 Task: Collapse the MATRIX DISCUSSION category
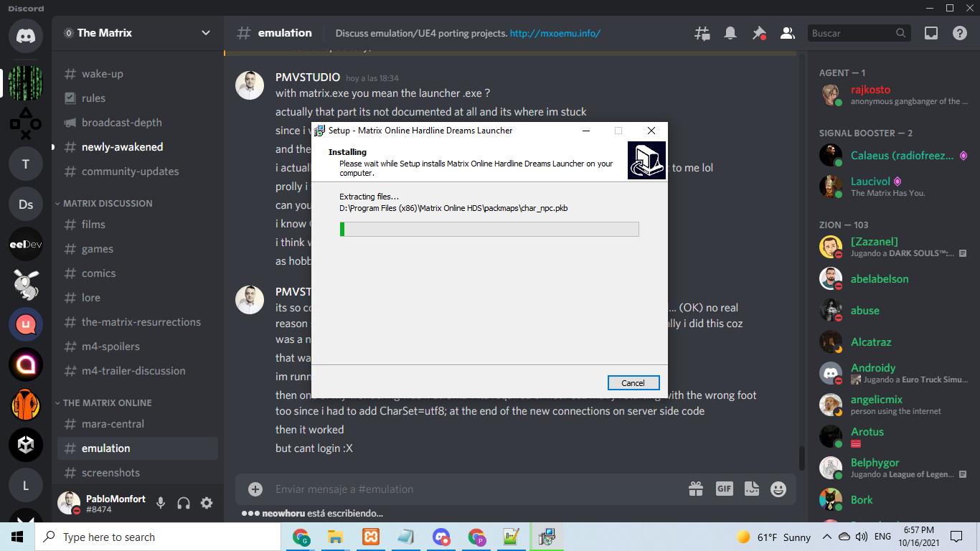tap(108, 203)
